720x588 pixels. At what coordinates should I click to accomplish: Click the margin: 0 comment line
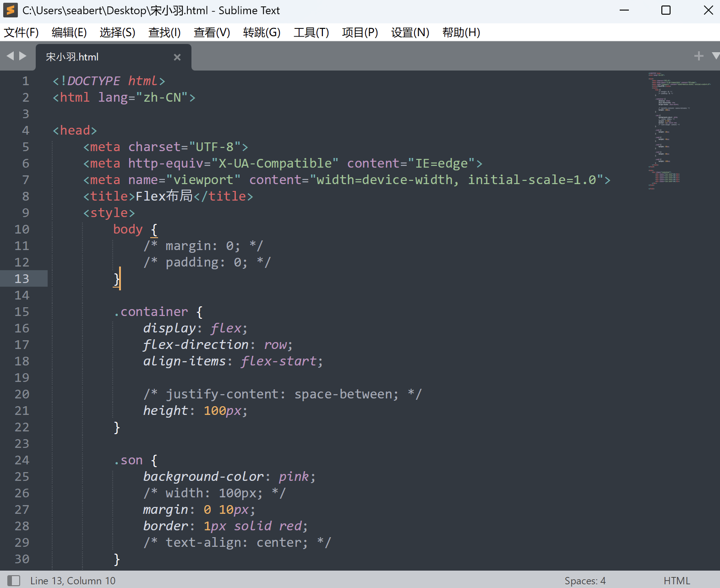pyautogui.click(x=203, y=246)
